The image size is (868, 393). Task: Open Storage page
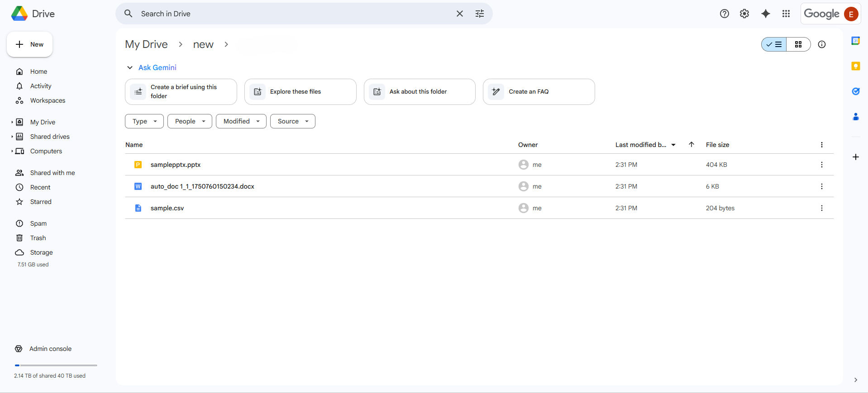click(x=41, y=252)
